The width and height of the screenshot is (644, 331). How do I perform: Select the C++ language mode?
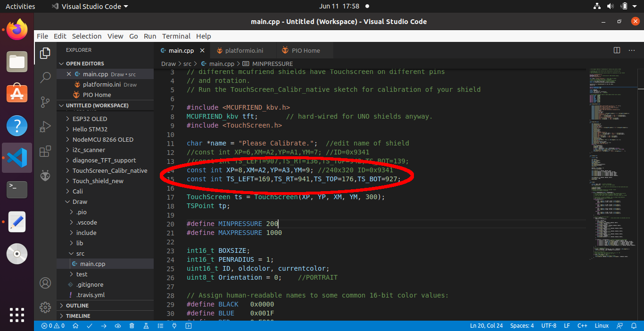click(x=582, y=326)
